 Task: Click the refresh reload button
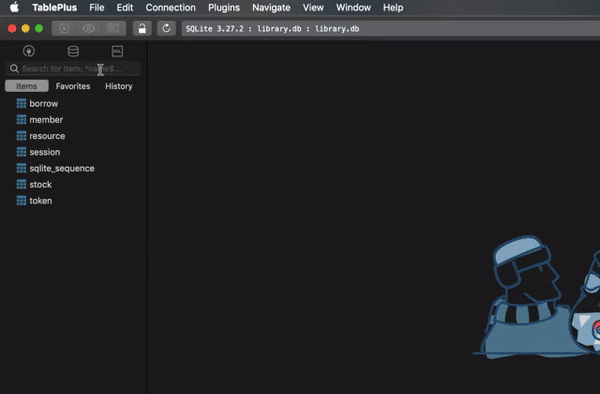(166, 28)
